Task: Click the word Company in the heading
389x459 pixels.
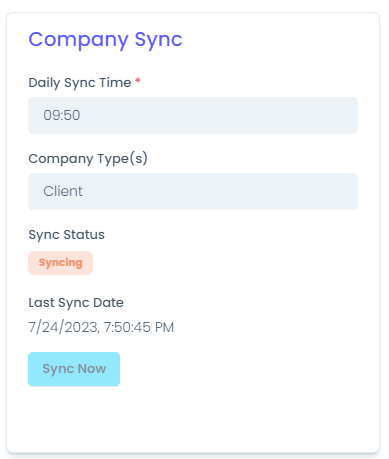Action: pyautogui.click(x=78, y=40)
